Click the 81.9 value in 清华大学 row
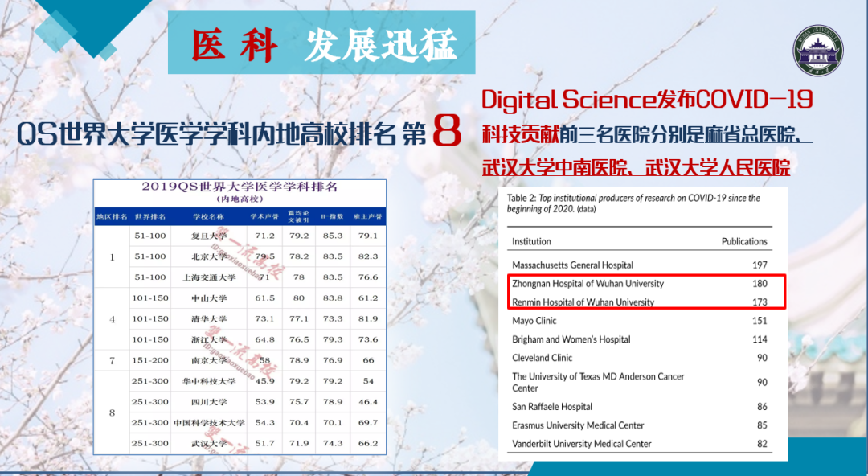The height and width of the screenshot is (476, 868). click(368, 318)
